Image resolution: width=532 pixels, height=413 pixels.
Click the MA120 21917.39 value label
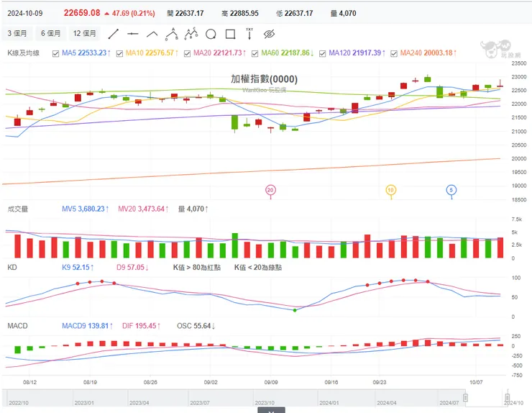click(357, 53)
